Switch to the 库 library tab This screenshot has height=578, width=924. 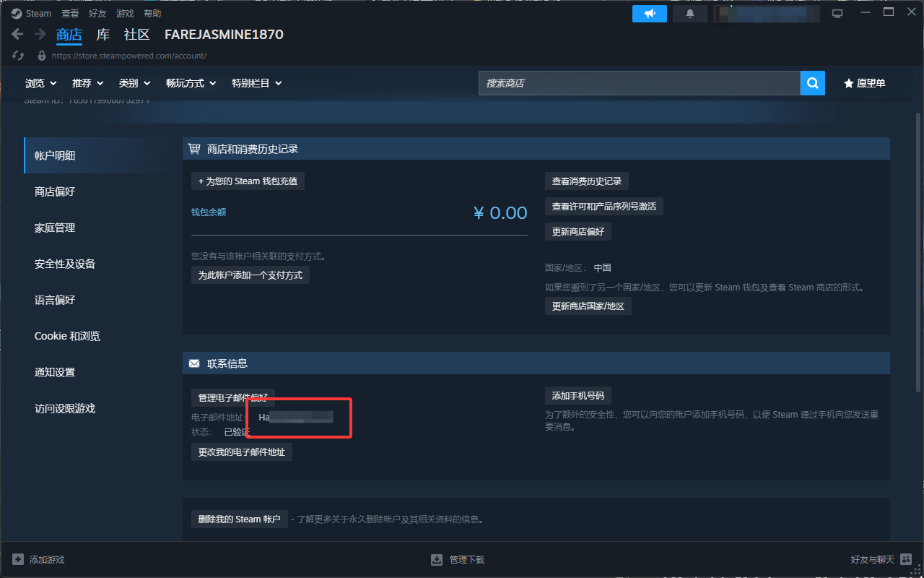pos(103,34)
